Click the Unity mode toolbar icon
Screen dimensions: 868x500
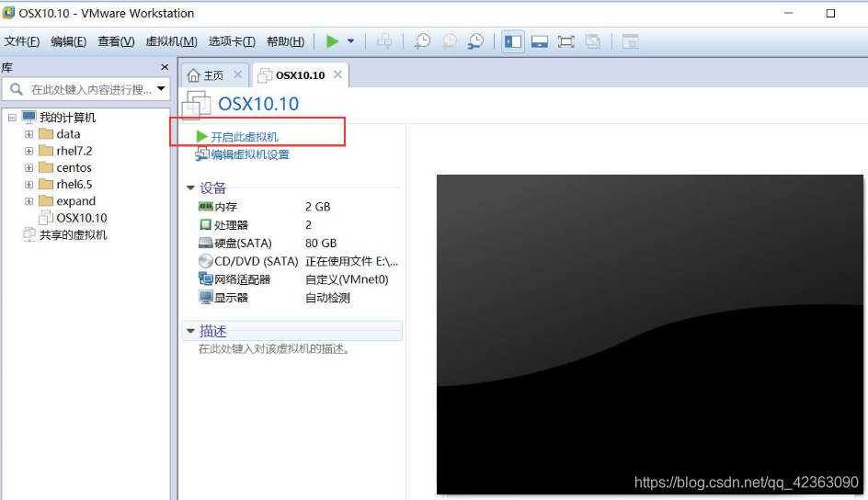tap(592, 41)
